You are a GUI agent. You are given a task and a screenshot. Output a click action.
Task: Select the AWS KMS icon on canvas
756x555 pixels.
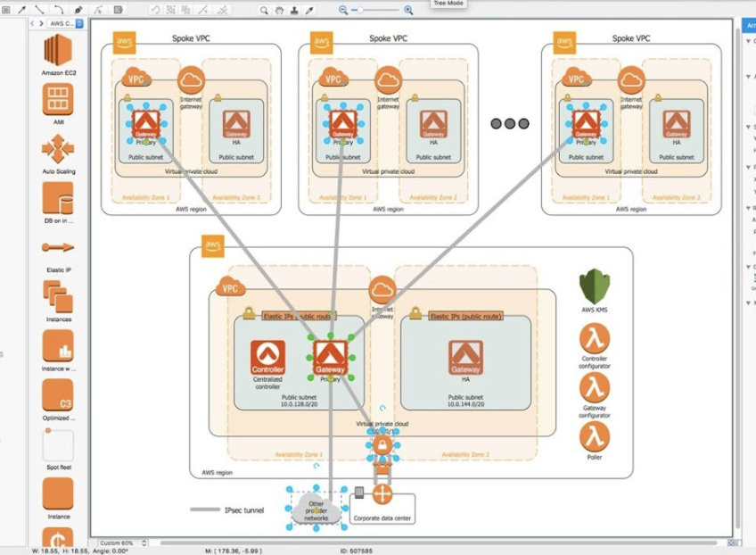pos(595,287)
